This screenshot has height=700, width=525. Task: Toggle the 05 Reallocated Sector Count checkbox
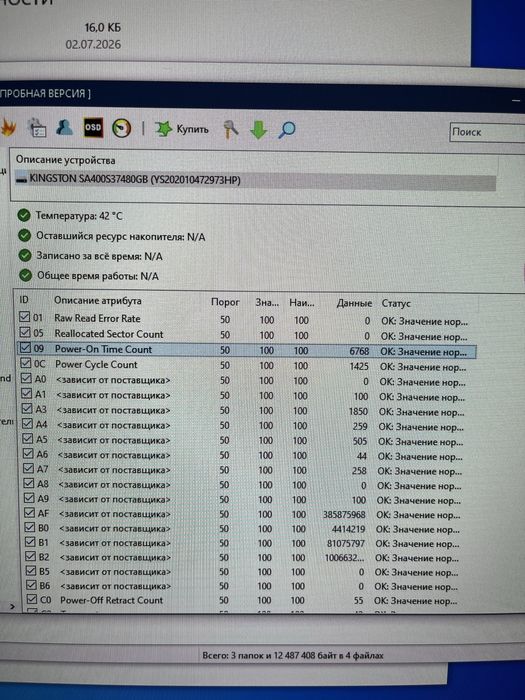click(x=25, y=332)
